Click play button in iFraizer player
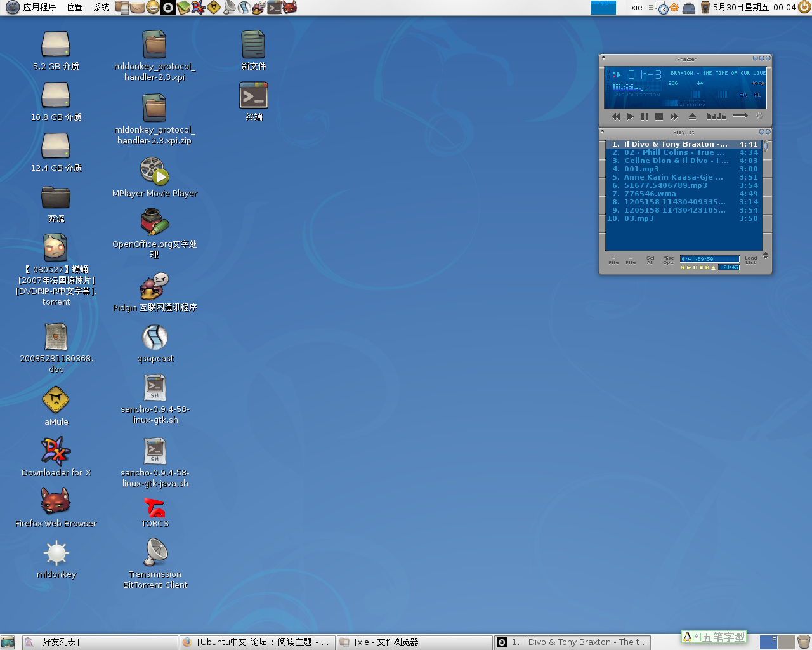Screen dimensions: 812x650 point(630,116)
